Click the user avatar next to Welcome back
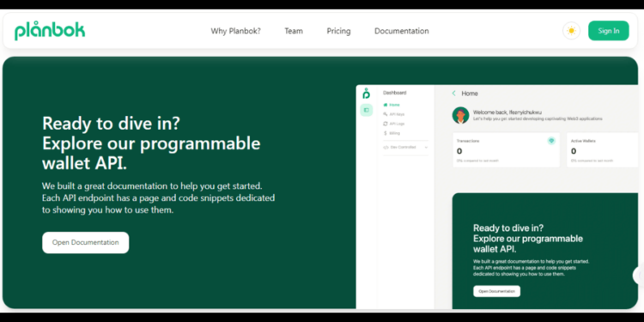644x322 pixels. (461, 115)
